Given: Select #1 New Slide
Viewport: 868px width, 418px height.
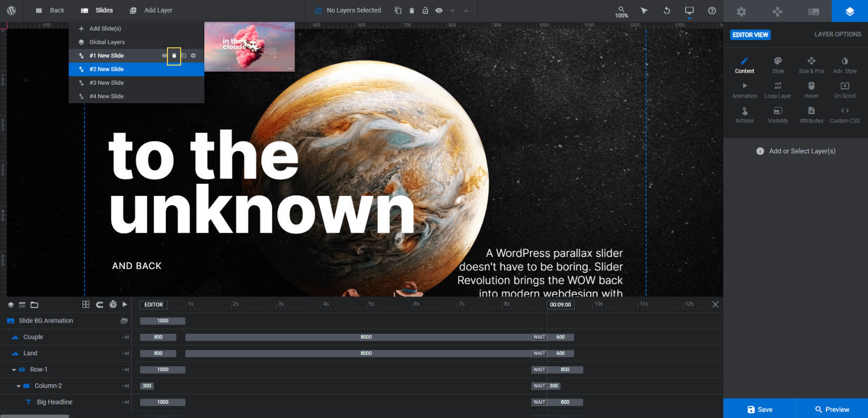Looking at the screenshot, I should [107, 56].
